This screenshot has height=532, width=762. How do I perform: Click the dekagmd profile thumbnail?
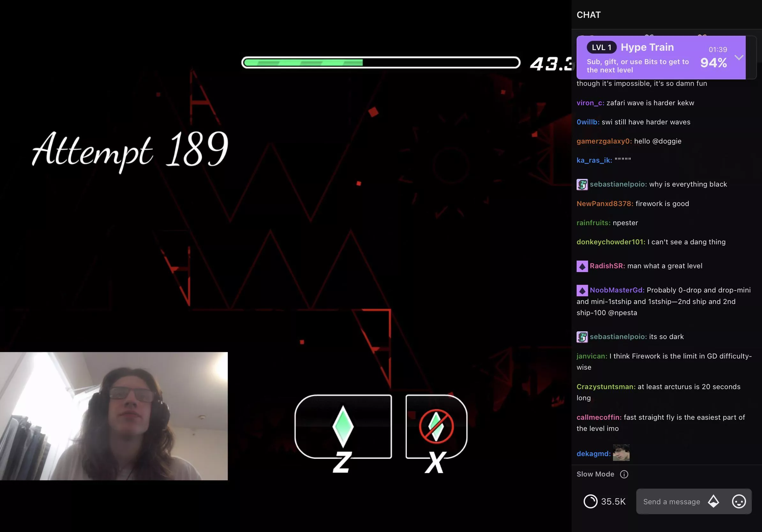click(621, 453)
